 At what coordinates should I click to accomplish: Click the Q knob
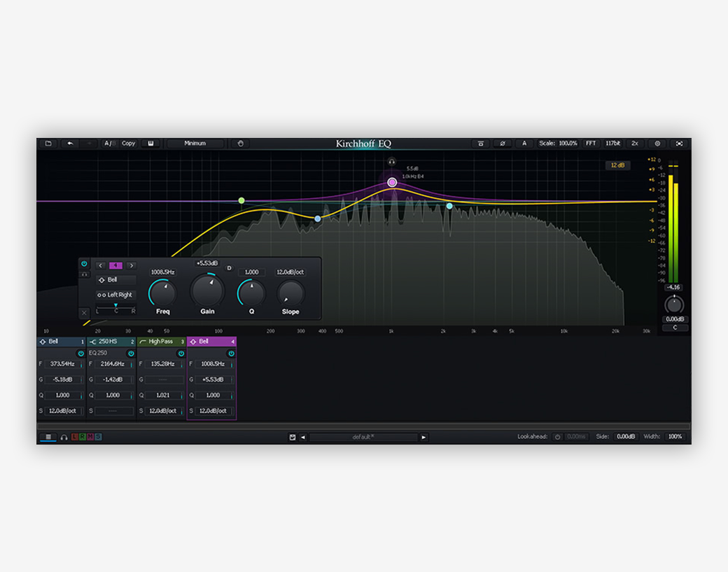[251, 293]
